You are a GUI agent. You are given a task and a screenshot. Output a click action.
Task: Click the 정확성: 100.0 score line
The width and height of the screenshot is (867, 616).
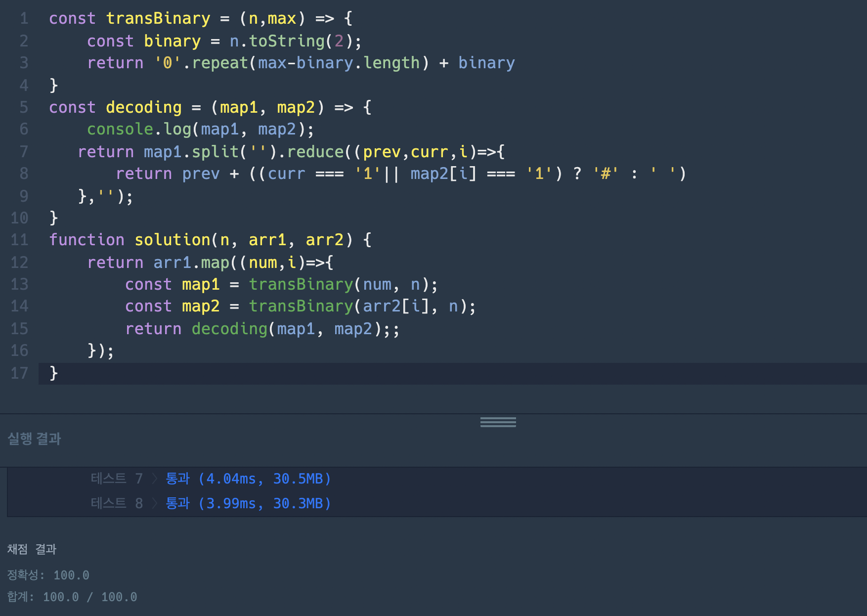point(48,575)
